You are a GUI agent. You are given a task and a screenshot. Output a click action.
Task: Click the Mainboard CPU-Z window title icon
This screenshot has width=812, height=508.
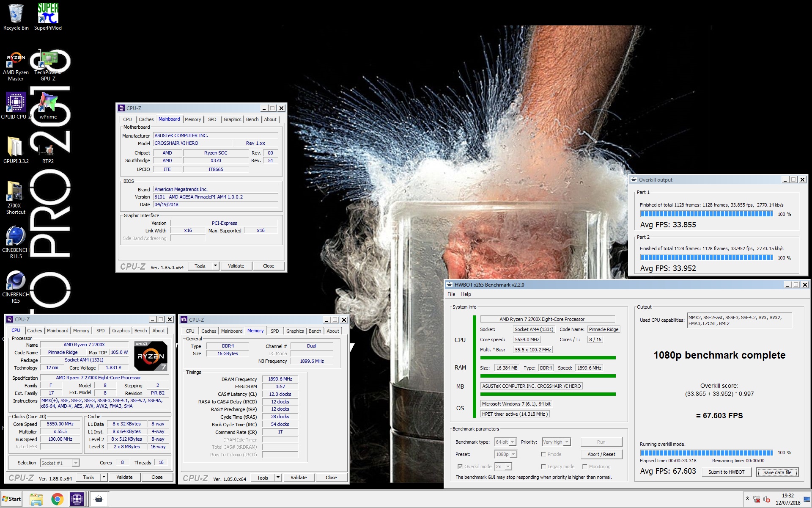pos(121,108)
